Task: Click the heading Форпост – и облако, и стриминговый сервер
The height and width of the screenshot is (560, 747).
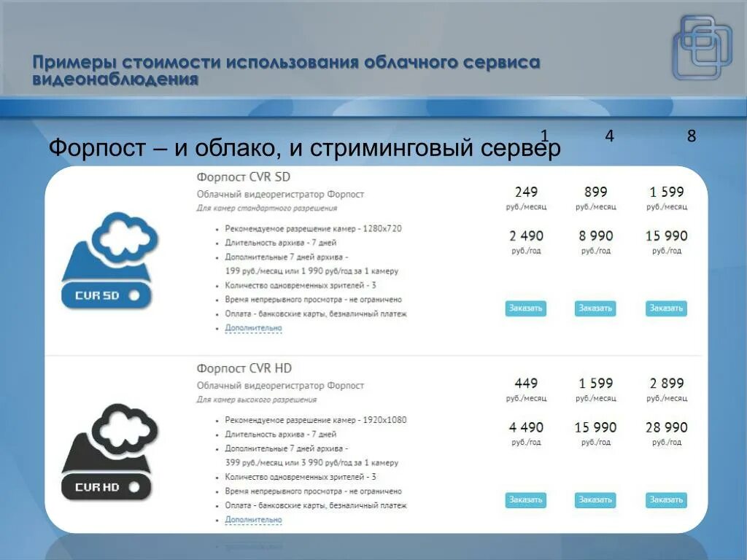Action: [x=304, y=147]
